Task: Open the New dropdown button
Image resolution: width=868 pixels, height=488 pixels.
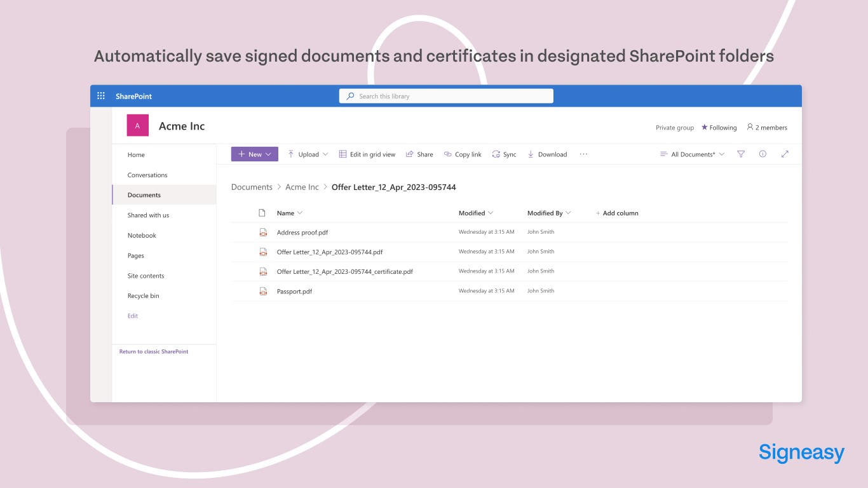Action: (254, 154)
